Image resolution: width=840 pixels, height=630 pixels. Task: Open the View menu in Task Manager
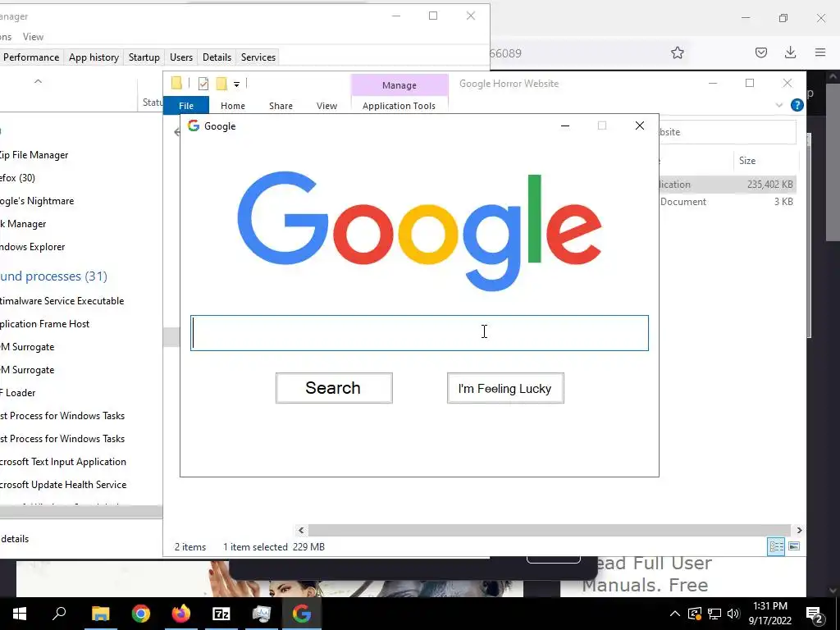click(x=33, y=37)
